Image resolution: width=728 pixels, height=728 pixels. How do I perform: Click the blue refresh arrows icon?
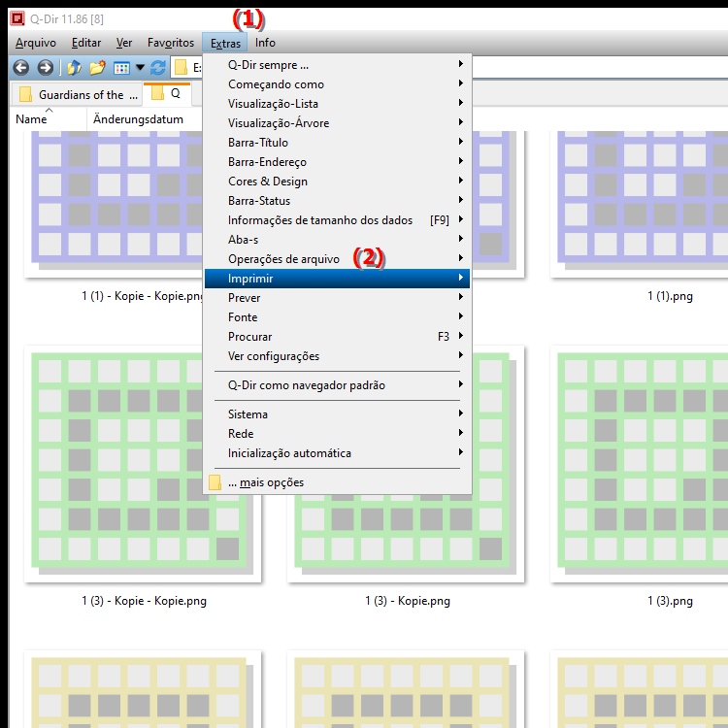click(x=158, y=68)
